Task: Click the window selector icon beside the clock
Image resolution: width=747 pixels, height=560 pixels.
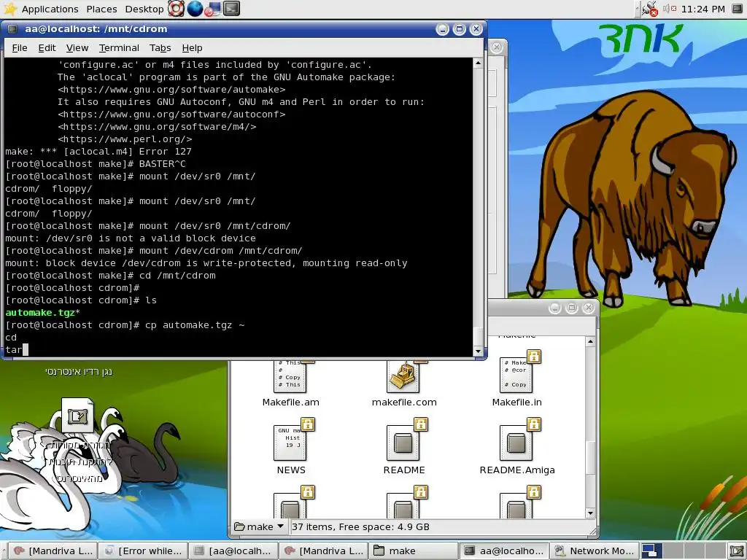Action: click(737, 9)
